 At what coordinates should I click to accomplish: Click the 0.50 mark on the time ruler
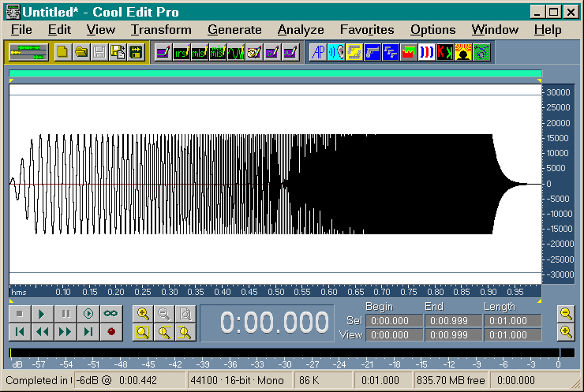[276, 293]
